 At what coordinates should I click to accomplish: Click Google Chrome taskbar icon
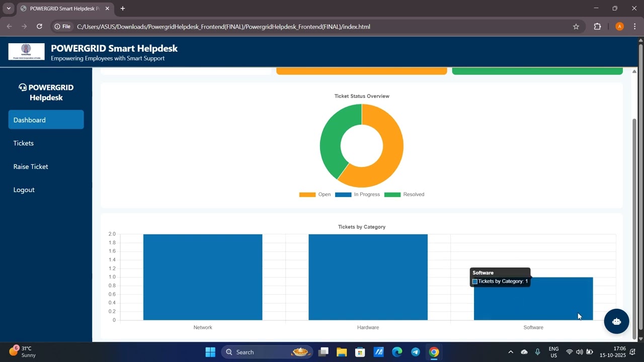tap(434, 352)
